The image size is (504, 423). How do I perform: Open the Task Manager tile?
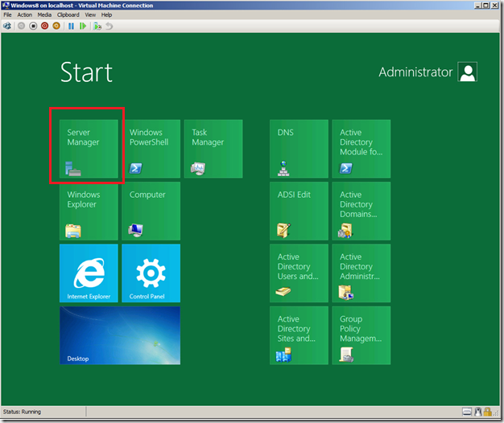point(213,149)
